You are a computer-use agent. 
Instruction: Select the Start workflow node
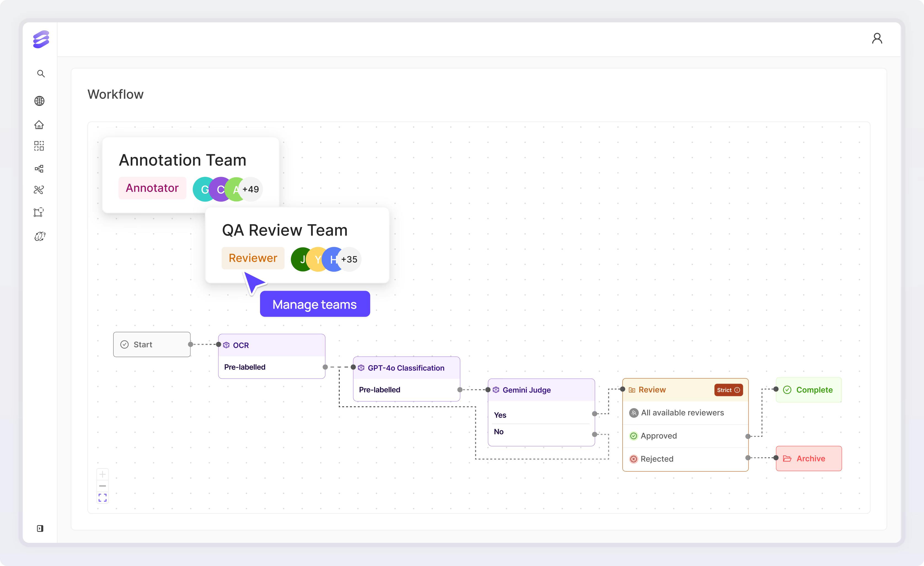(151, 344)
